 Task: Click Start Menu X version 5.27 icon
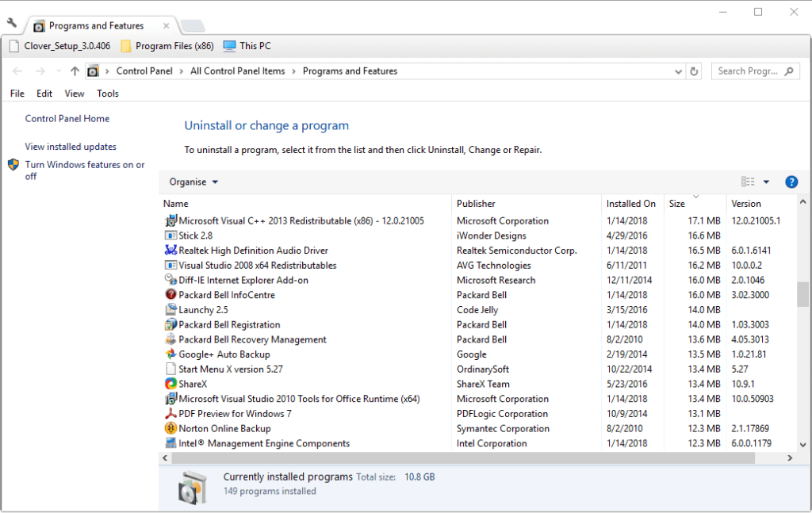(x=171, y=369)
